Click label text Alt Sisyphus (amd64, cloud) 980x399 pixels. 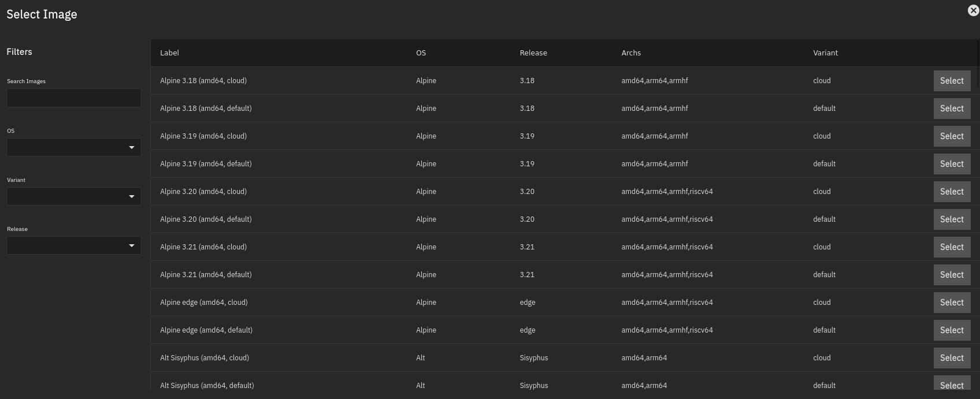[x=205, y=358]
